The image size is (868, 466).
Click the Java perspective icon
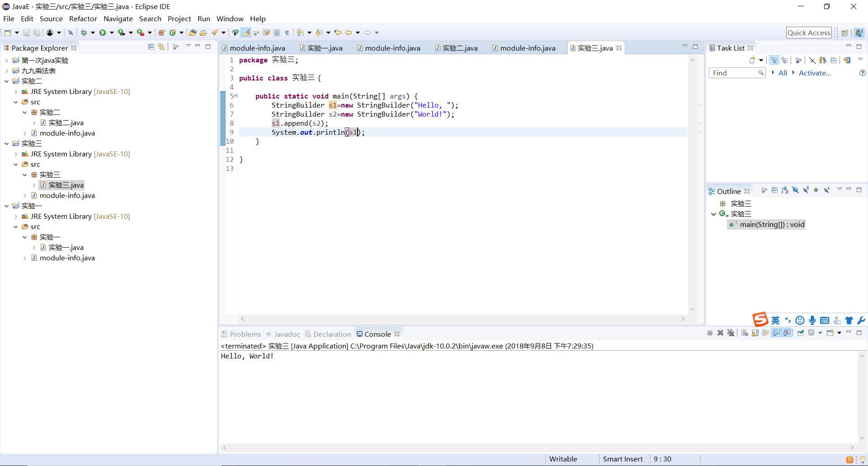tap(859, 33)
